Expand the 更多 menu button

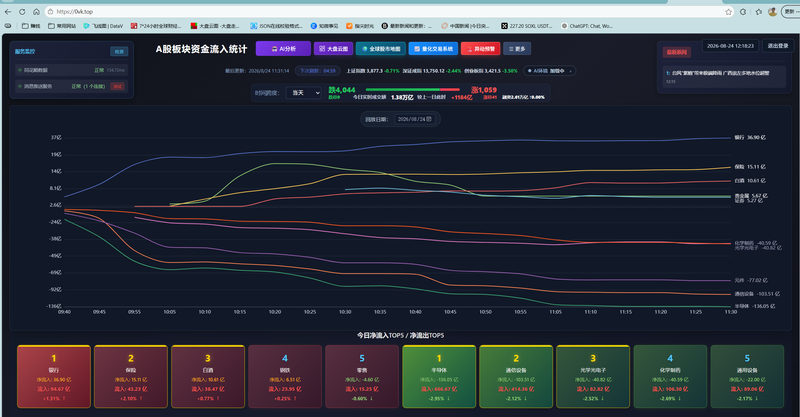click(517, 48)
